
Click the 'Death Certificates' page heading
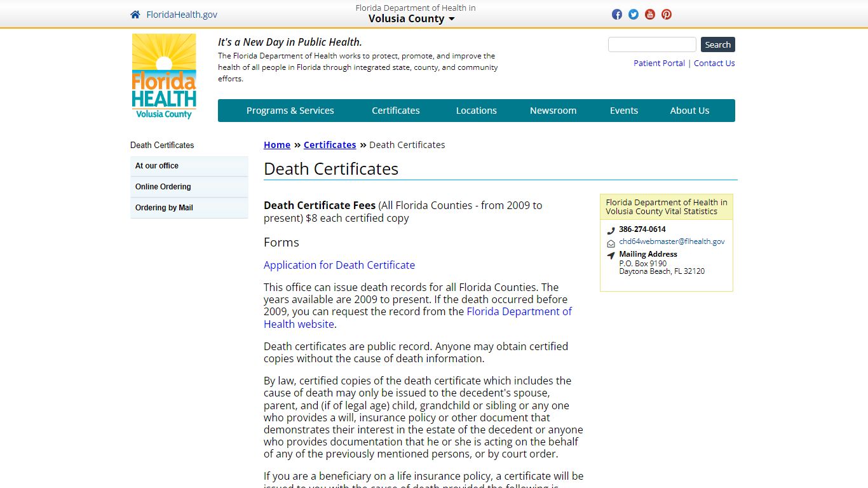point(331,169)
